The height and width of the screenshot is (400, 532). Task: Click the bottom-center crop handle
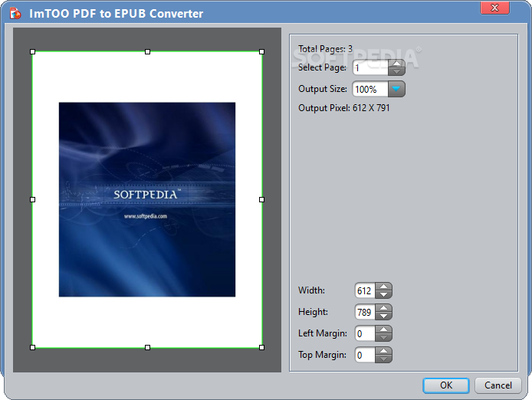[x=148, y=347]
